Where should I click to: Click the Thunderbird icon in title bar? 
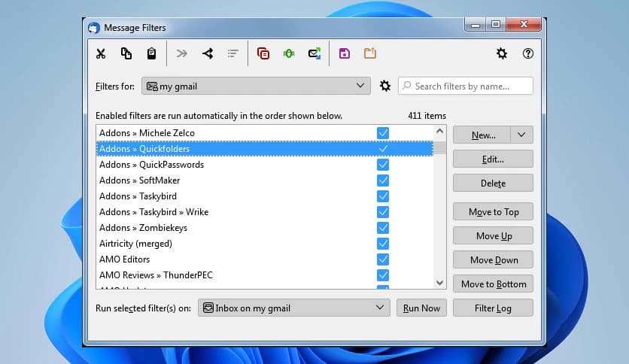coord(94,28)
